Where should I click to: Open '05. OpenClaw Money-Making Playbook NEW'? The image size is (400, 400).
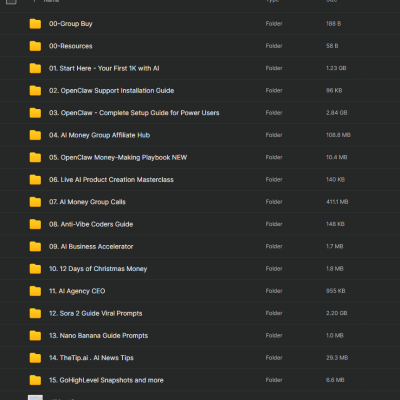coord(118,157)
